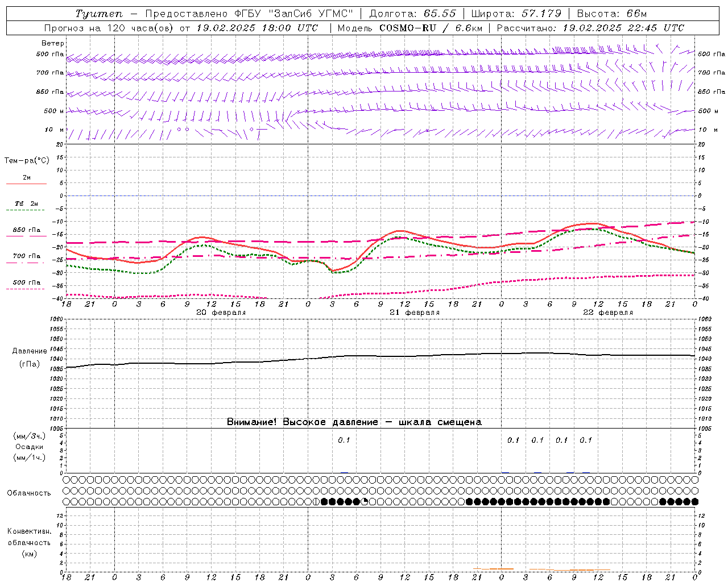Click the "10 м" wind level label at left
Viewport: 728px width, 582px height.
point(54,130)
